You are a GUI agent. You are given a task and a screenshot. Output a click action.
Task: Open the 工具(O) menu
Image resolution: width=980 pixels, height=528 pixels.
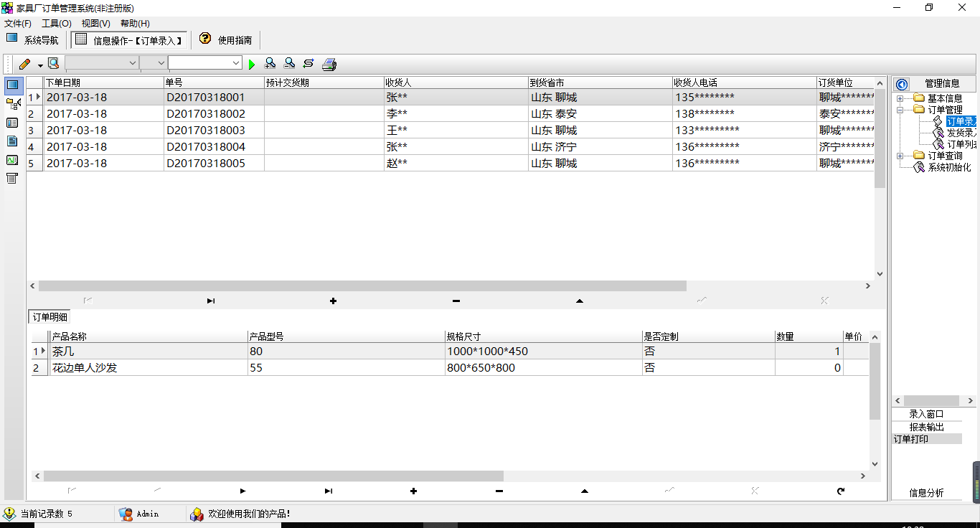pyautogui.click(x=57, y=24)
